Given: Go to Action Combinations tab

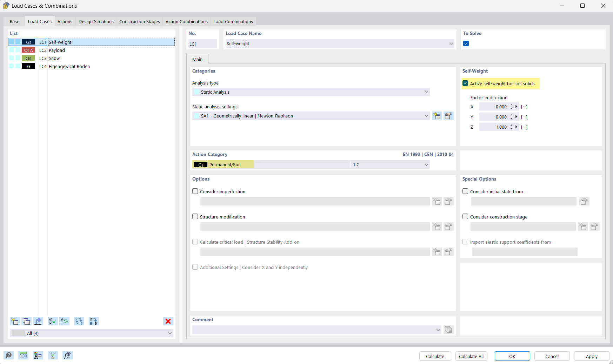Looking at the screenshot, I should pyautogui.click(x=187, y=21).
